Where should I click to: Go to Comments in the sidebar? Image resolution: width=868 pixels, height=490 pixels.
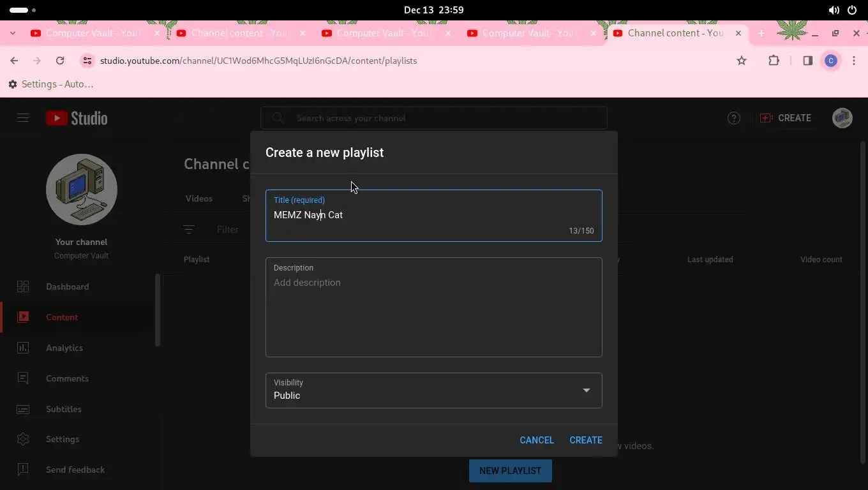(77, 378)
